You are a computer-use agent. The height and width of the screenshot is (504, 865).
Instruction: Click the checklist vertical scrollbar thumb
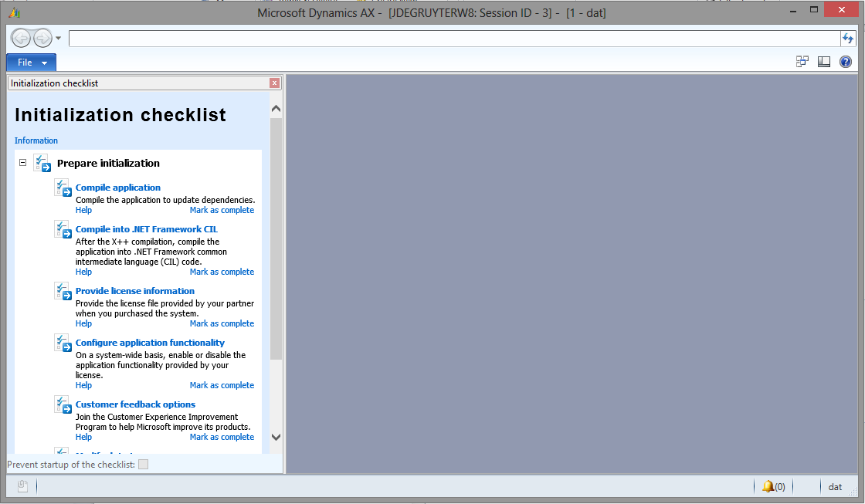point(276,238)
